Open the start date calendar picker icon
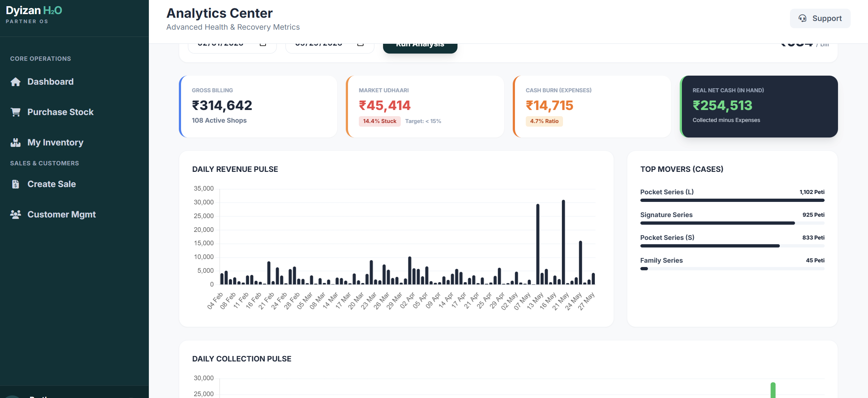The height and width of the screenshot is (398, 868). (263, 45)
